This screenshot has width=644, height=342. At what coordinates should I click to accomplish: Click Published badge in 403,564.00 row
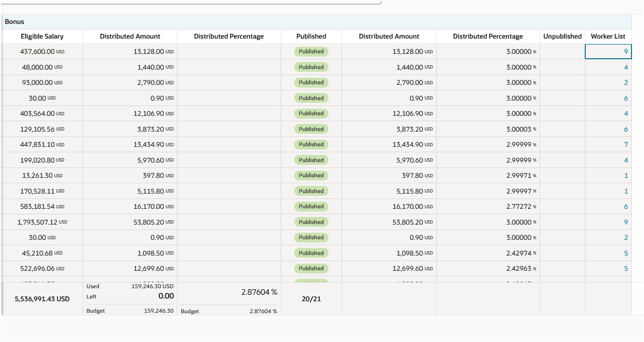tap(311, 114)
